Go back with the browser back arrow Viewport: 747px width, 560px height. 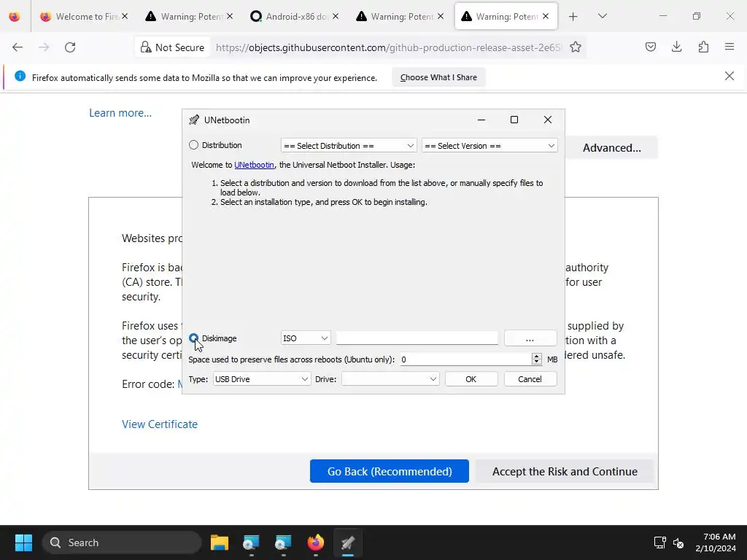(x=18, y=47)
